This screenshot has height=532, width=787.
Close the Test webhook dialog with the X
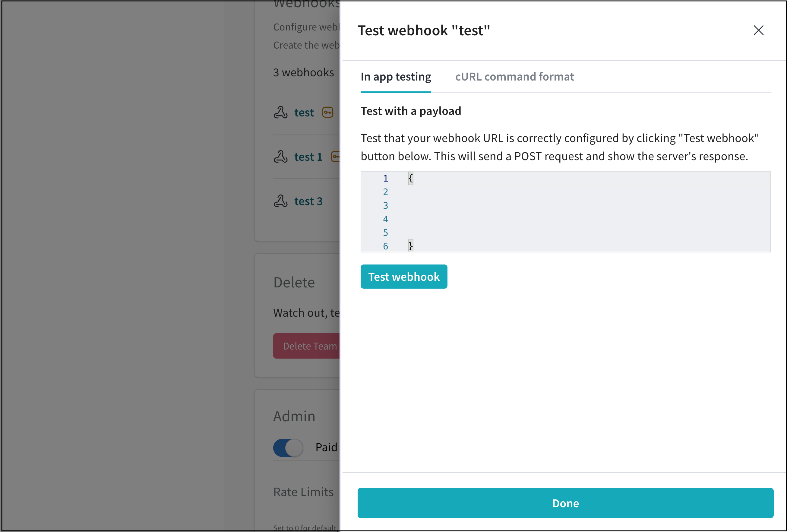click(x=759, y=30)
